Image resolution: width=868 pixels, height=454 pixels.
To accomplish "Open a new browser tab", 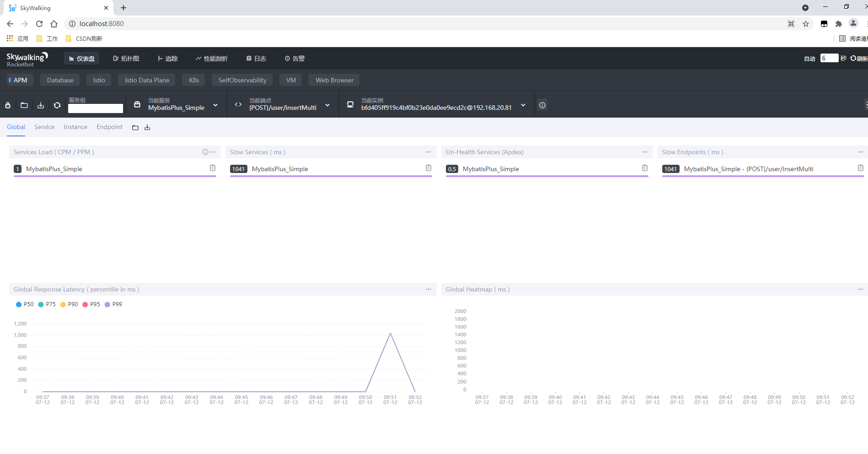I will tap(123, 8).
